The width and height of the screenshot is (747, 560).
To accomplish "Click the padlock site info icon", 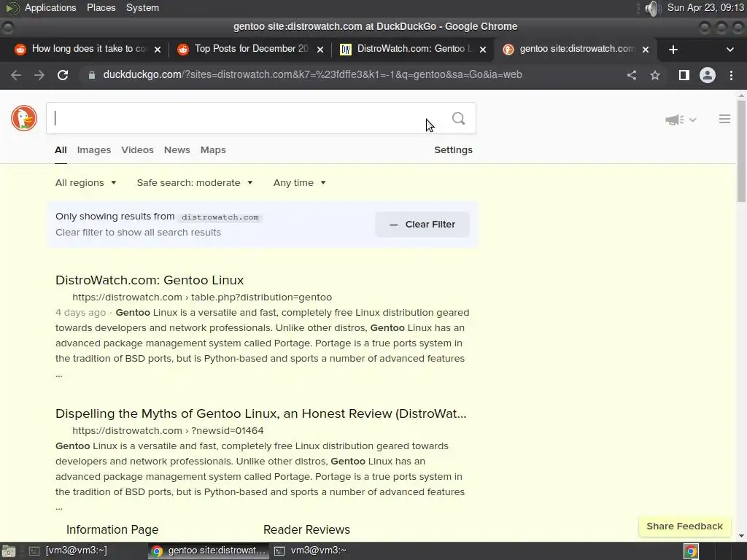I will pos(92,75).
